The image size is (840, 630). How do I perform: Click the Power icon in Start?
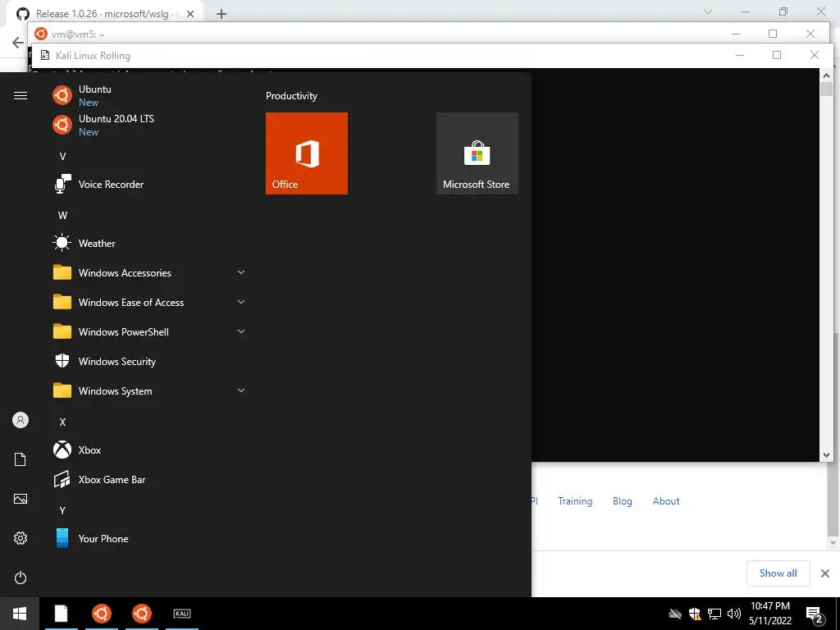21,577
